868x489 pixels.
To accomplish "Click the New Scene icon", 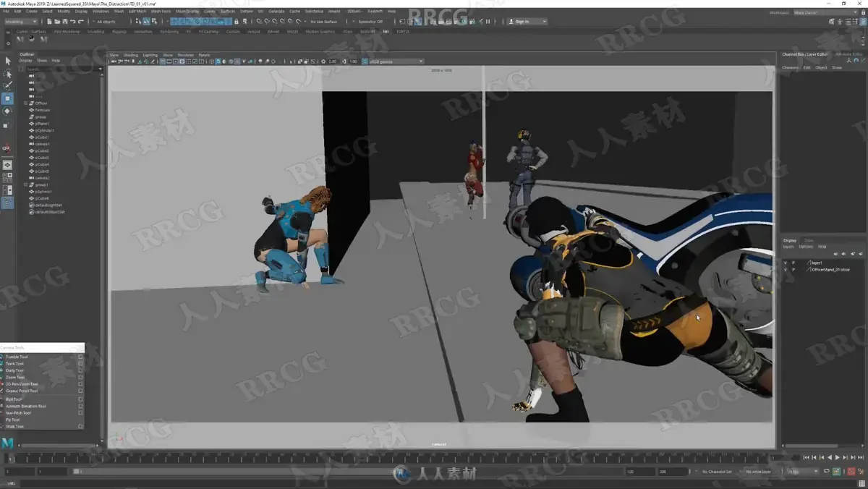I will (x=49, y=22).
